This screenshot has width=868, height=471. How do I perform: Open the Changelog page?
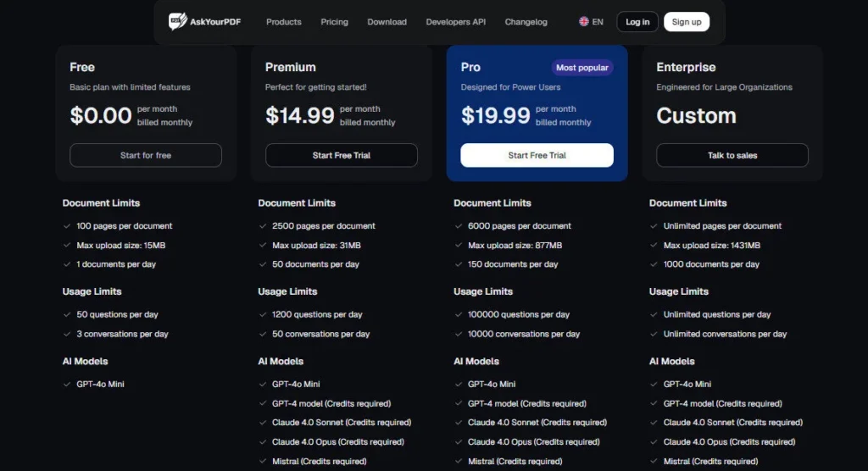pyautogui.click(x=526, y=22)
